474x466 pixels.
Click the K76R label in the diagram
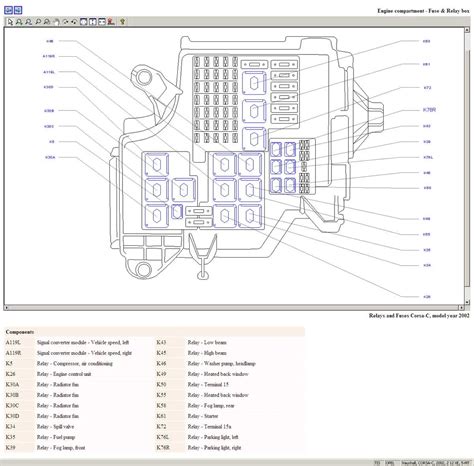[429, 110]
